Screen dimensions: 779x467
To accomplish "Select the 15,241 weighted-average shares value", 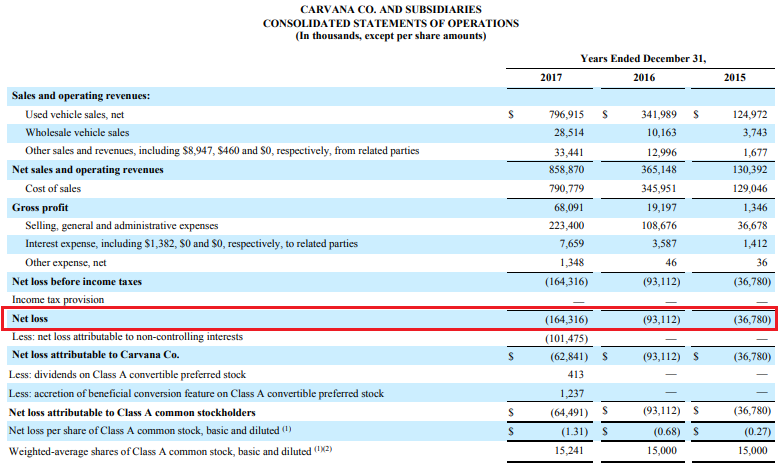I will (x=569, y=451).
